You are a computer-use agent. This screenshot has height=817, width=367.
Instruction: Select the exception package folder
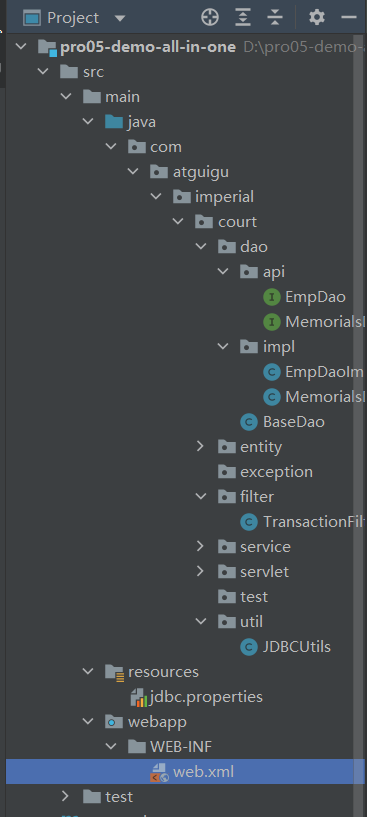click(265, 472)
